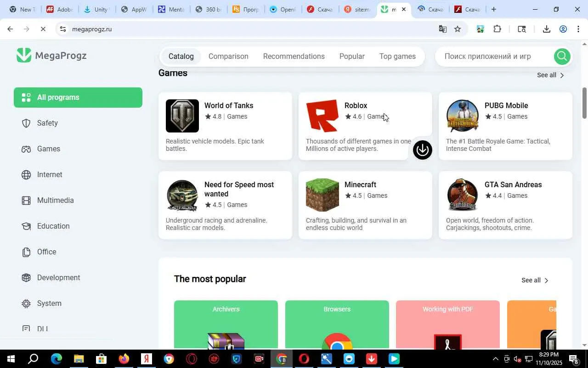Click the GTA San Andreas icon
This screenshot has width=588, height=368.
coord(463,195)
